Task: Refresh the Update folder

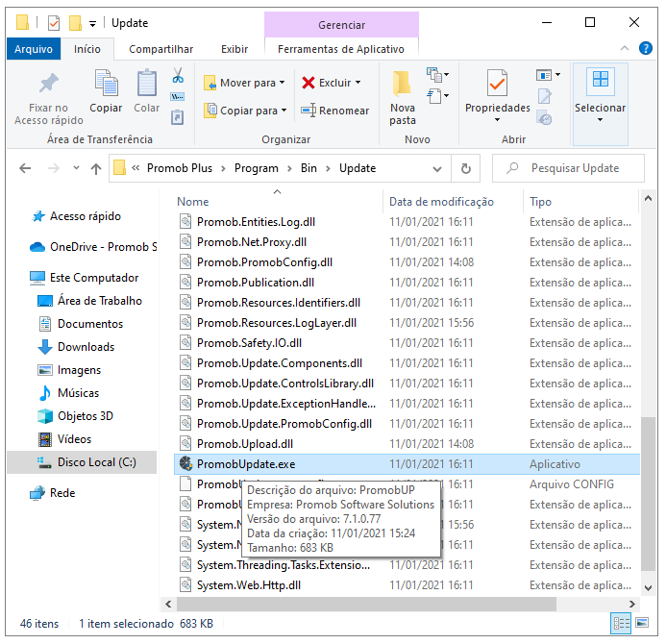Action: coord(466,168)
